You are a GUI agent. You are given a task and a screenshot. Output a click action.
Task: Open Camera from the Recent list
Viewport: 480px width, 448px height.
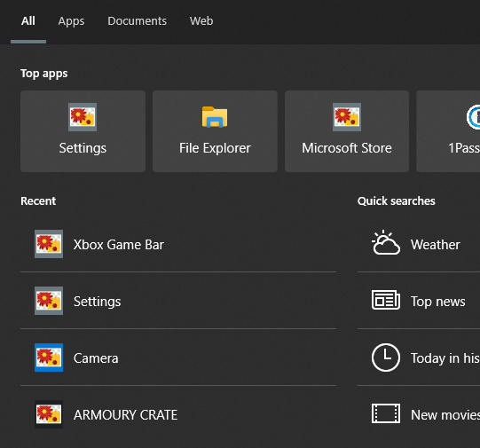point(178,358)
